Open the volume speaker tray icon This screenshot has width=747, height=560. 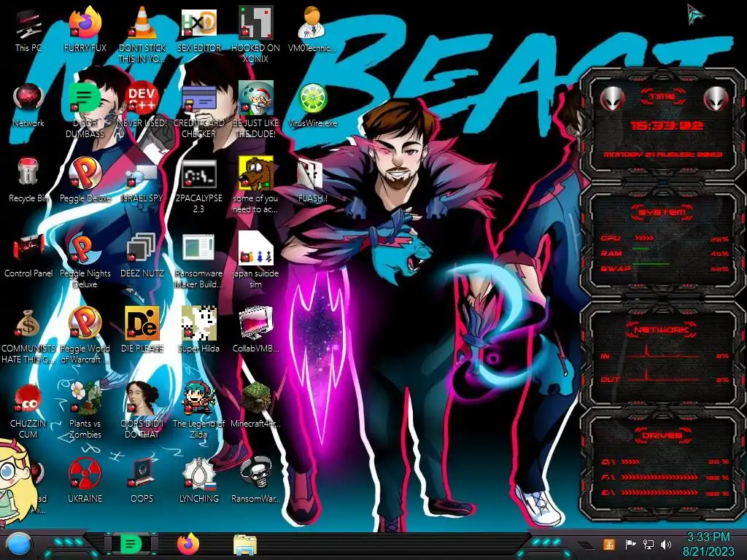click(666, 544)
